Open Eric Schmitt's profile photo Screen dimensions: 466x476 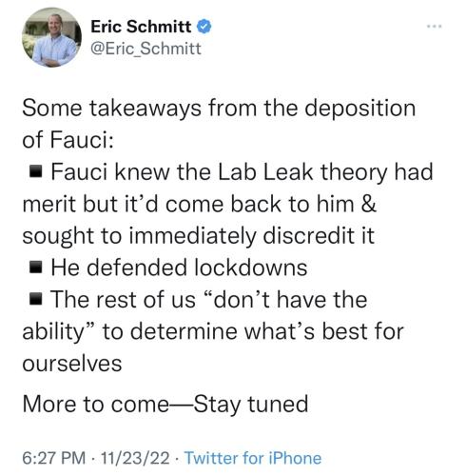51,37
